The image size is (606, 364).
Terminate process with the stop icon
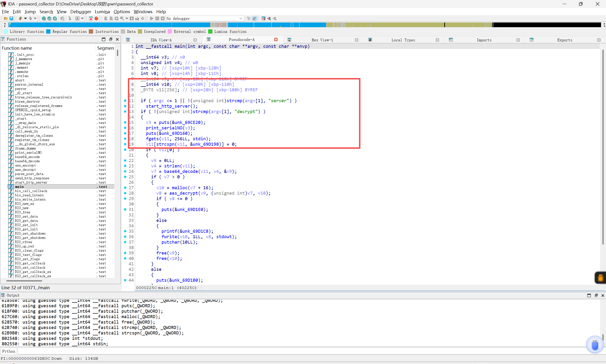[162, 18]
